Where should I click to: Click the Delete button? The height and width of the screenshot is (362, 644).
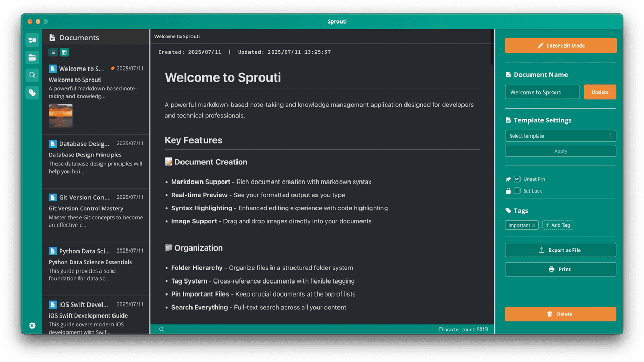[x=561, y=314]
